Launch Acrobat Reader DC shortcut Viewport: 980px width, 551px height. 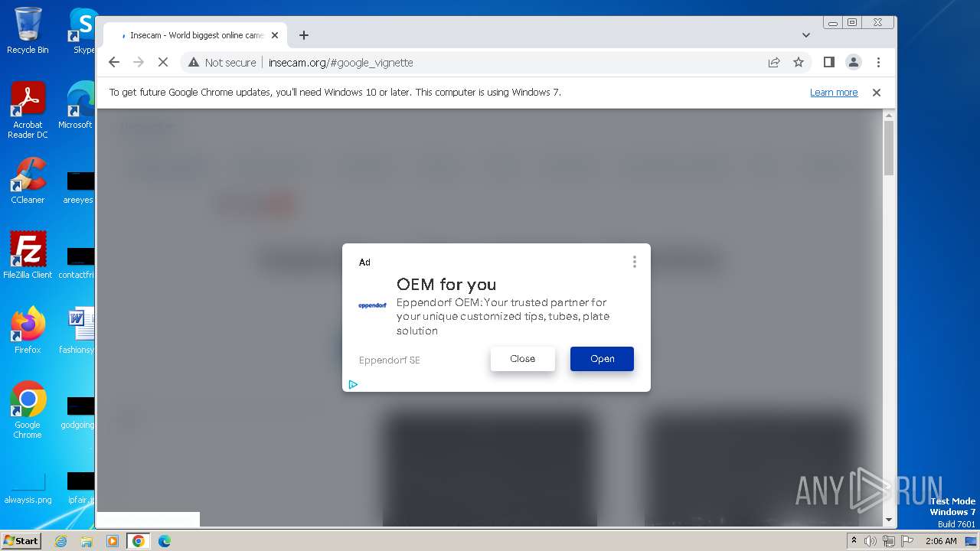tap(28, 110)
